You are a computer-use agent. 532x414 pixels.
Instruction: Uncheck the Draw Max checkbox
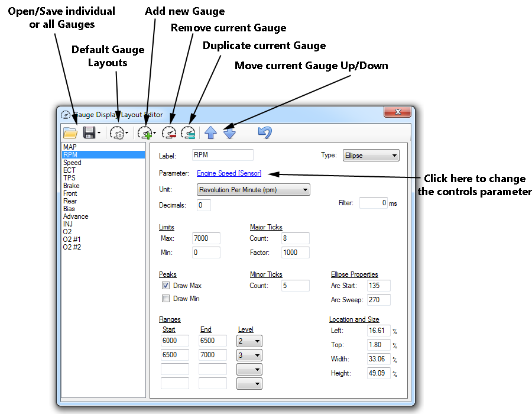pyautogui.click(x=166, y=286)
